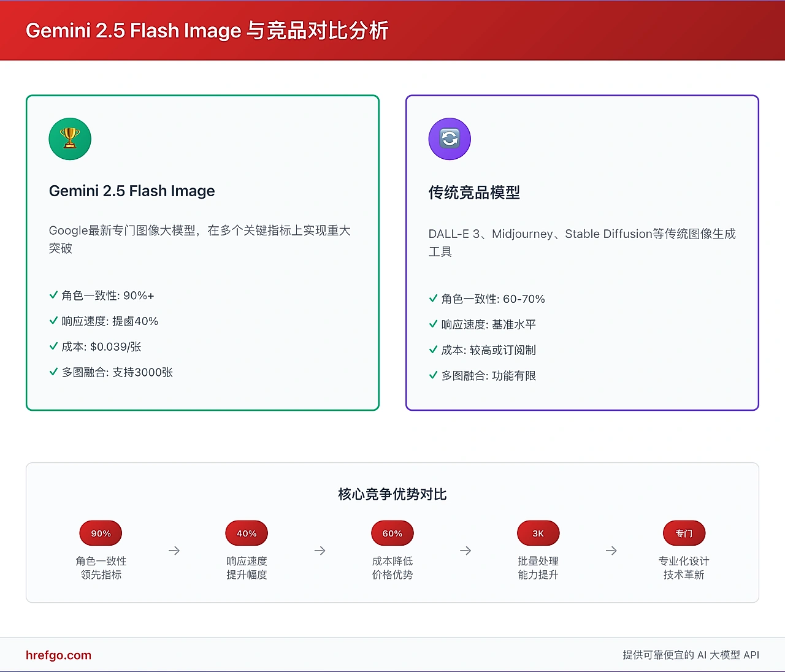Click the red 专门 badge
This screenshot has height=672, width=785.
click(684, 533)
